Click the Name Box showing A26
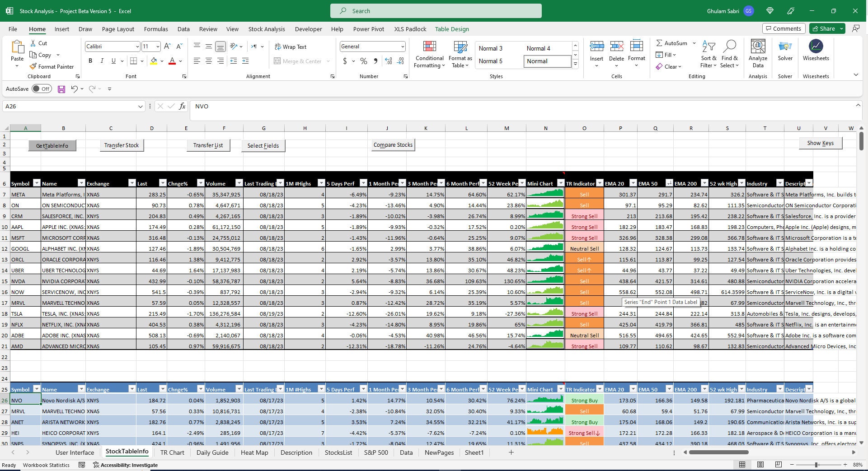This screenshot has width=868, height=471. pyautogui.click(x=72, y=106)
